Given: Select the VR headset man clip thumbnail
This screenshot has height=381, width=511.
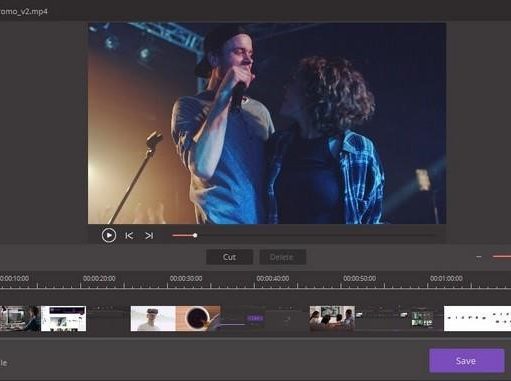Looking at the screenshot, I should (x=153, y=319).
